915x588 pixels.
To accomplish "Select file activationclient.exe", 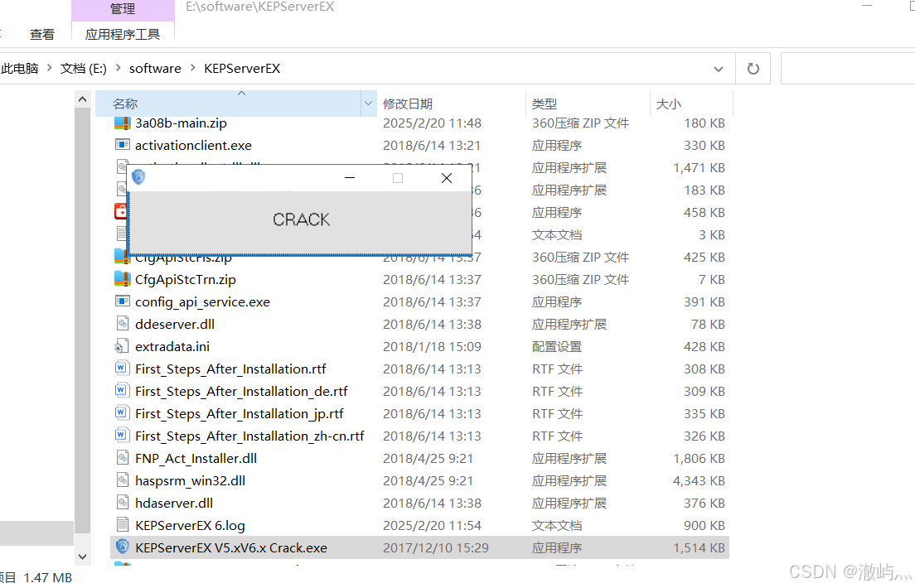I will (x=193, y=145).
